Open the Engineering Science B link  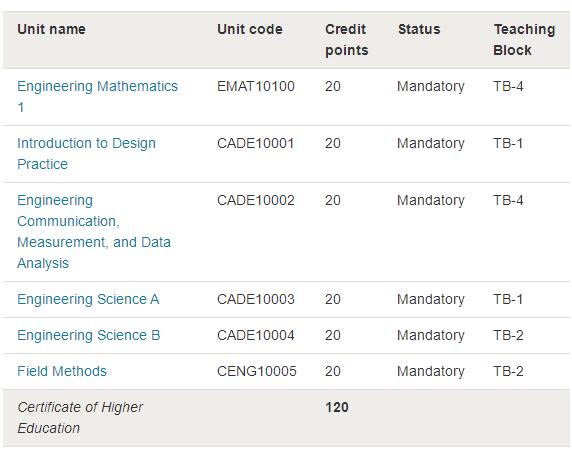89,335
